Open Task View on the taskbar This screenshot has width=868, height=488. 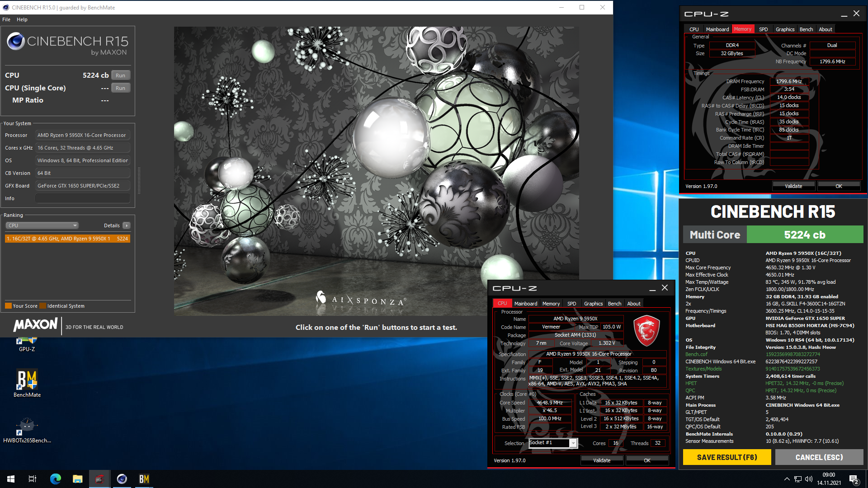(33, 479)
